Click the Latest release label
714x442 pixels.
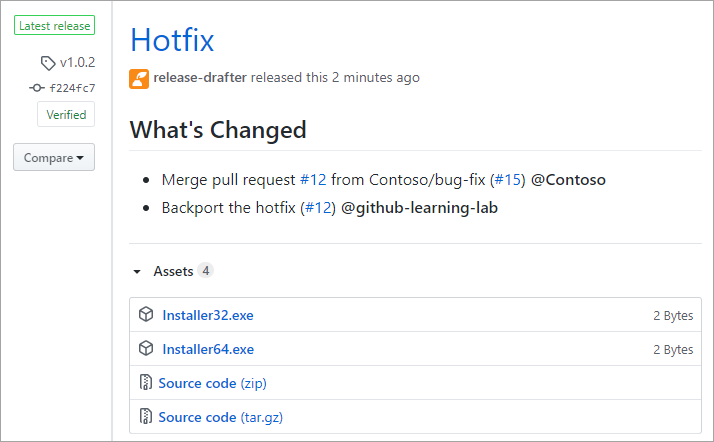click(54, 26)
